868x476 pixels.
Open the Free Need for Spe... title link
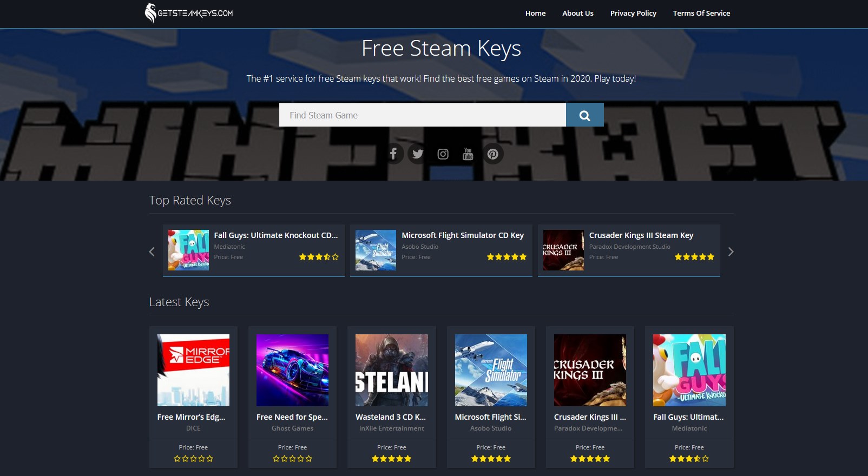pyautogui.click(x=292, y=417)
